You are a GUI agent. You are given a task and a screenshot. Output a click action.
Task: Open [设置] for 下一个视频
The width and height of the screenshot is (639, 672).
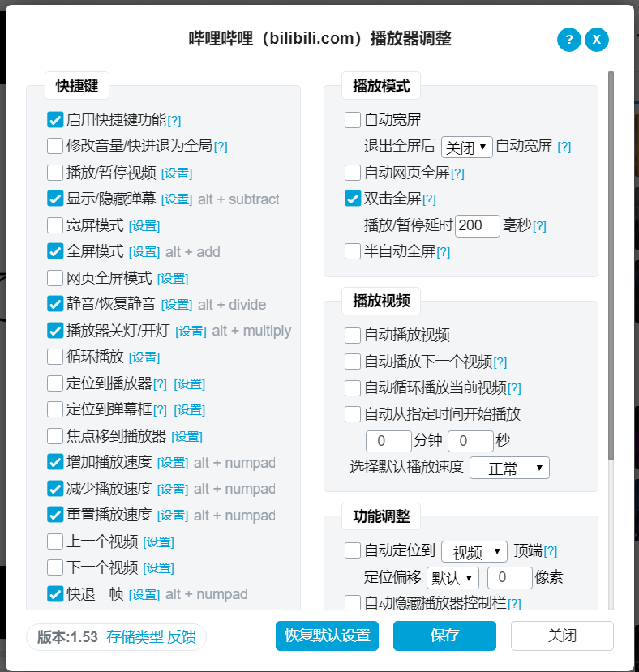[x=158, y=569]
